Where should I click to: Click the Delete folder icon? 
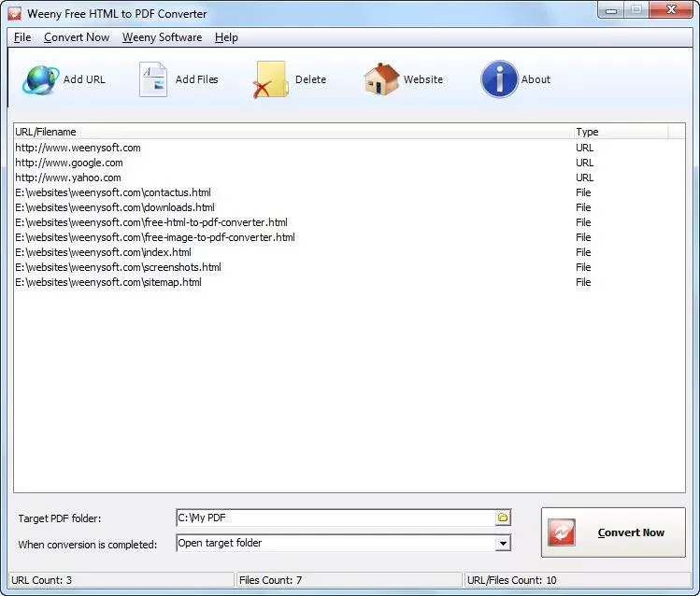click(270, 79)
